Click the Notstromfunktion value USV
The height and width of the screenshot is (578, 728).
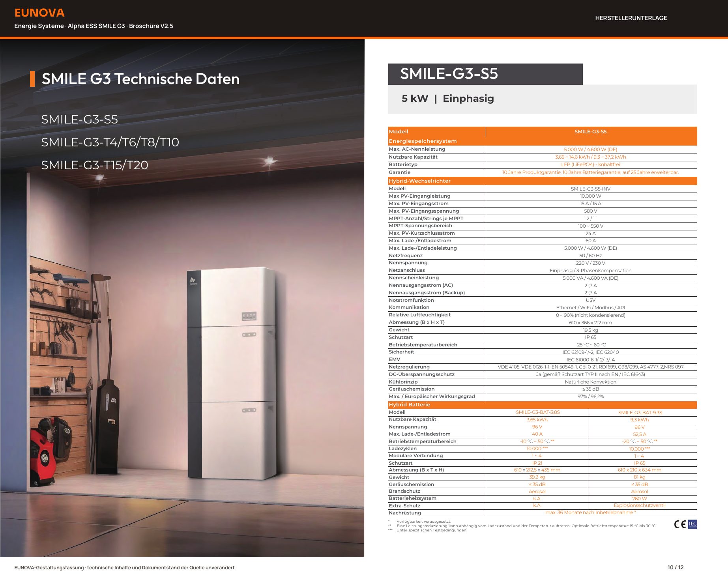click(x=590, y=300)
